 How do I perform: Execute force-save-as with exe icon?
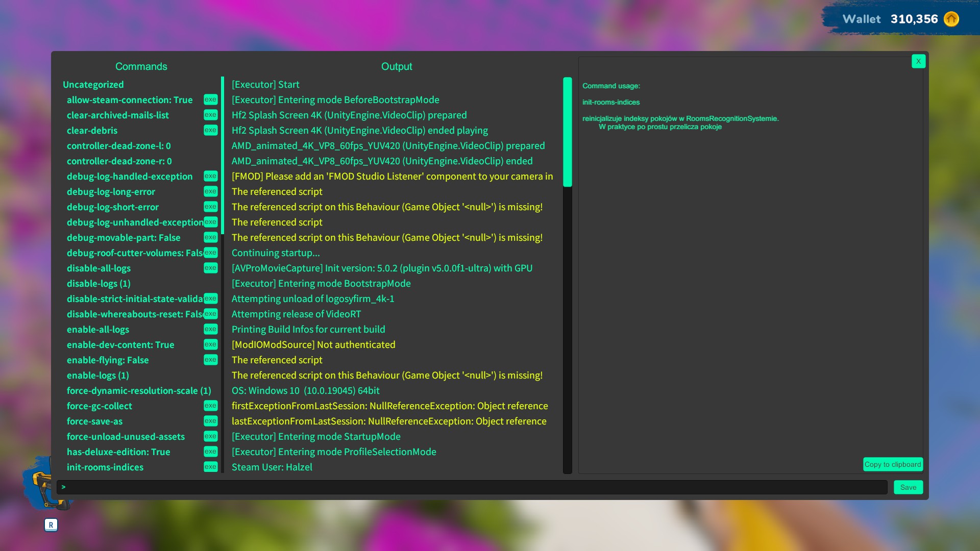[210, 421]
